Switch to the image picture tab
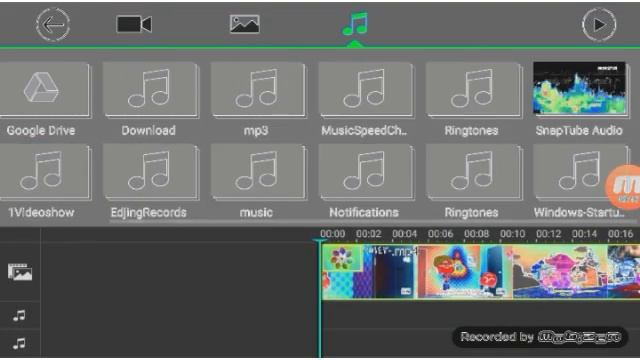 point(244,24)
